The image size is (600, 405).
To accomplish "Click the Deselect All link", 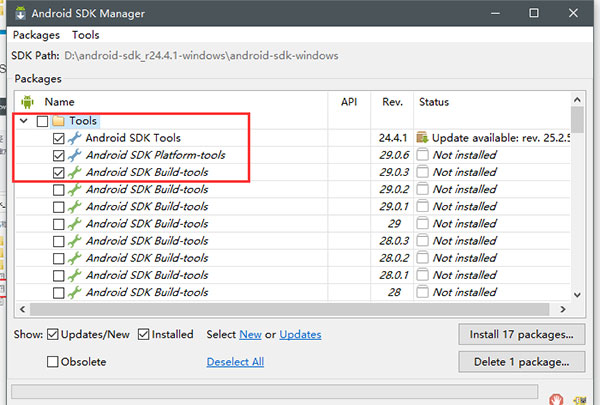I will (x=235, y=362).
